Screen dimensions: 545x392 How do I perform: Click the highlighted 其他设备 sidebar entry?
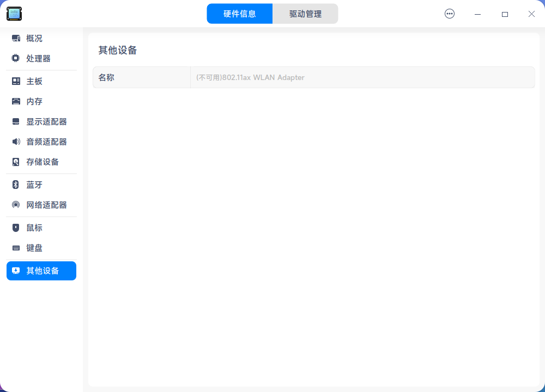[41, 271]
